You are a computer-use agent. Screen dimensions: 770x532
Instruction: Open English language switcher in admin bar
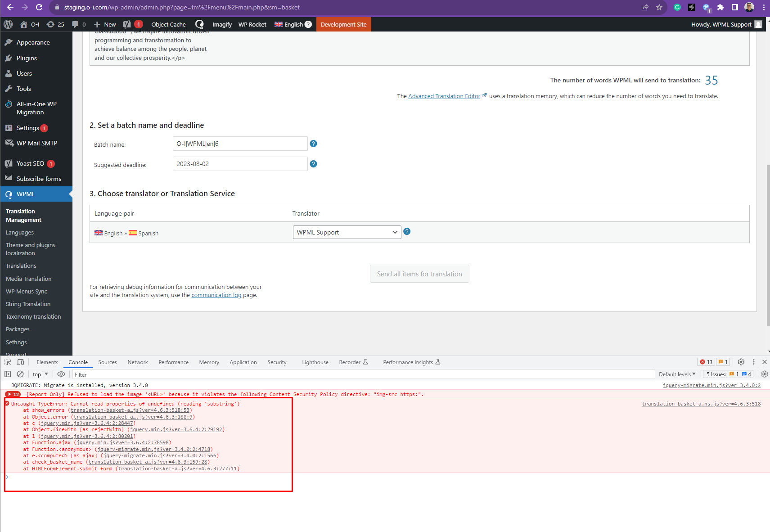293,24
